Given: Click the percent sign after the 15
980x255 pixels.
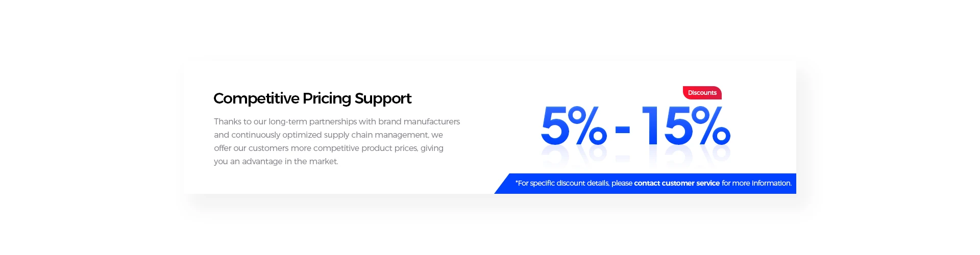Looking at the screenshot, I should point(712,125).
